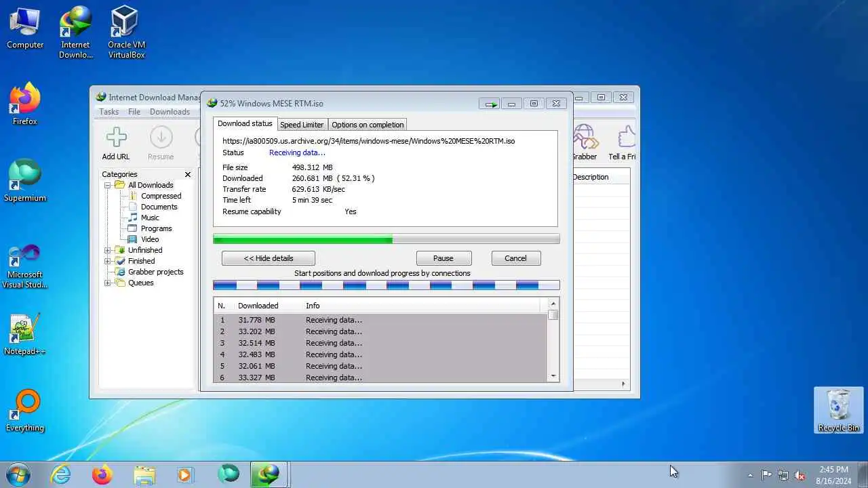
Task: Select the Documents category
Action: point(159,207)
